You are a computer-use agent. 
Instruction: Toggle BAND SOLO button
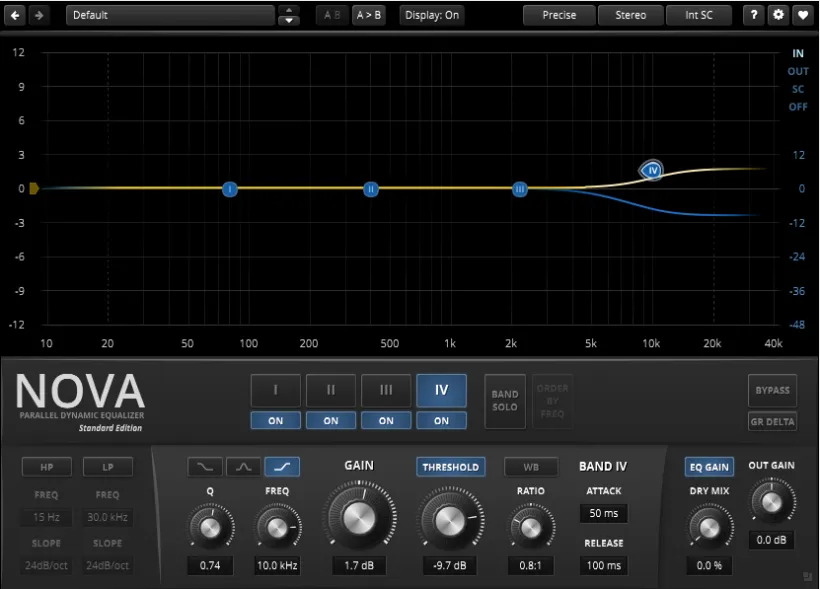(x=505, y=401)
